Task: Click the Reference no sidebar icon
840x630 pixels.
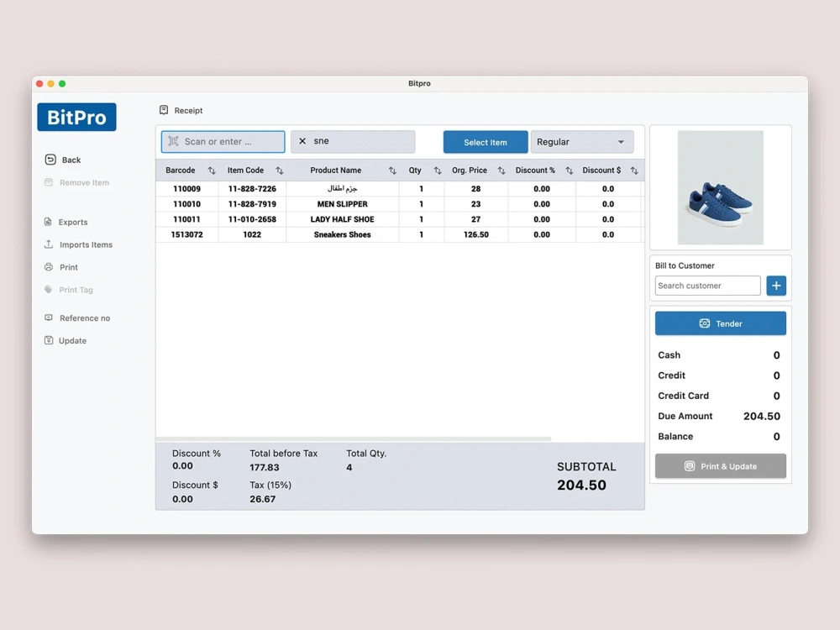Action: click(x=50, y=318)
